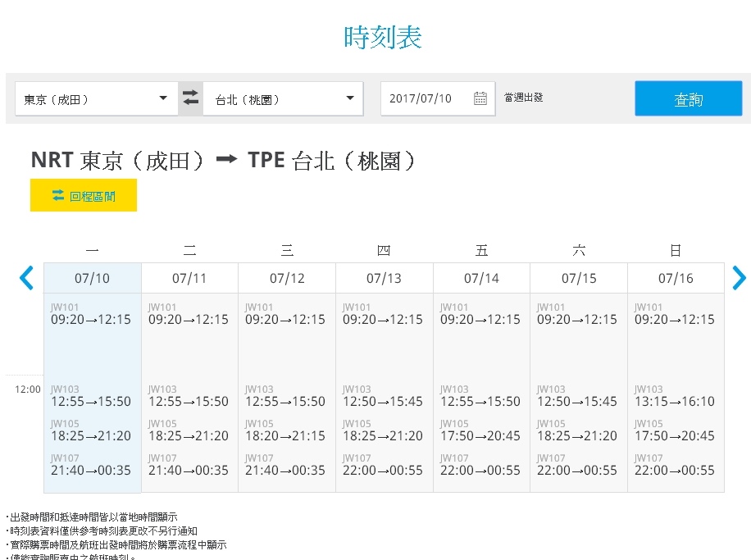Select JW107 21:40 flight on 07/11

pos(189,465)
